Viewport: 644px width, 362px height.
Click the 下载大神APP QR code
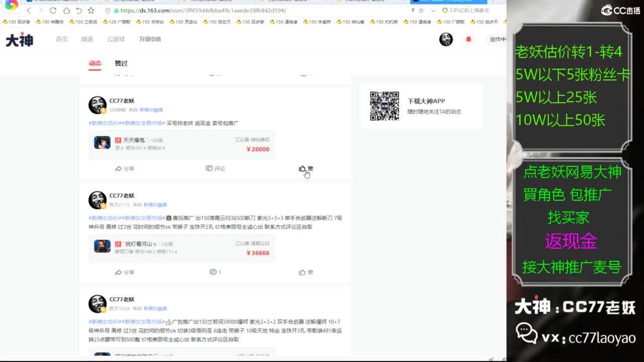384,106
